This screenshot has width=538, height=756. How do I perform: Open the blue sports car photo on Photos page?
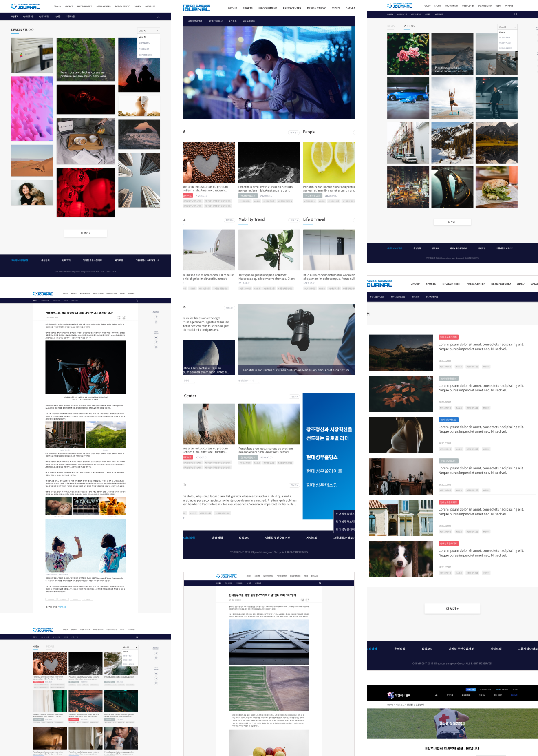[x=408, y=98]
